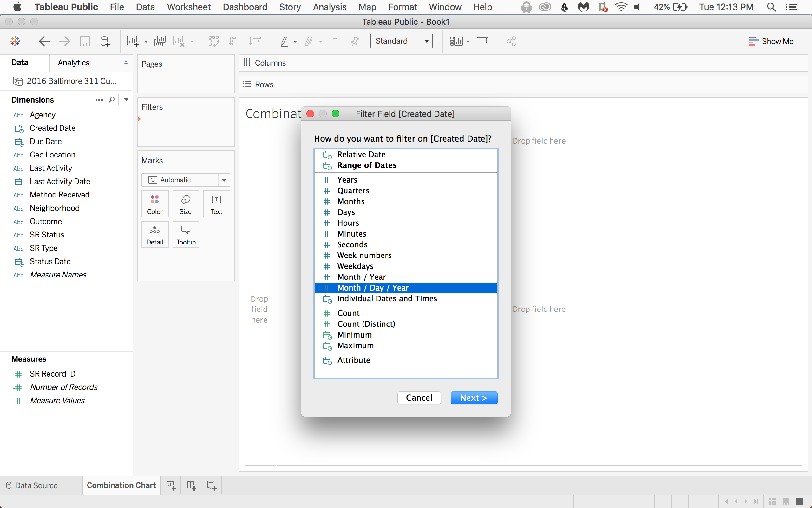Click the Save icon in toolbar
The width and height of the screenshot is (812, 508).
[85, 41]
